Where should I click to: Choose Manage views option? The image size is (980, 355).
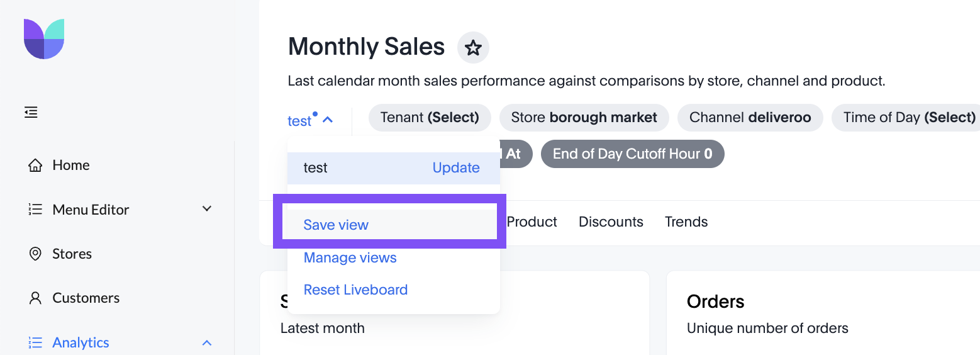pyautogui.click(x=350, y=257)
